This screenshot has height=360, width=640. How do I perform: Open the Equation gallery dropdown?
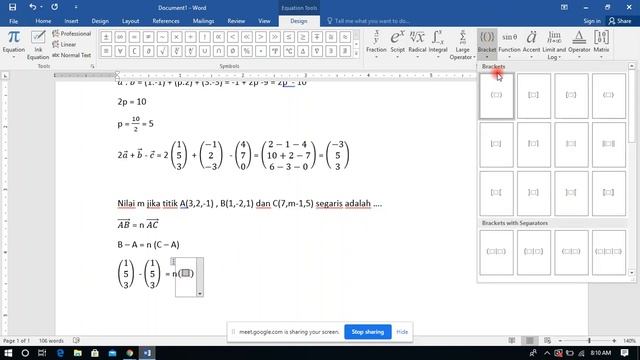click(x=13, y=45)
